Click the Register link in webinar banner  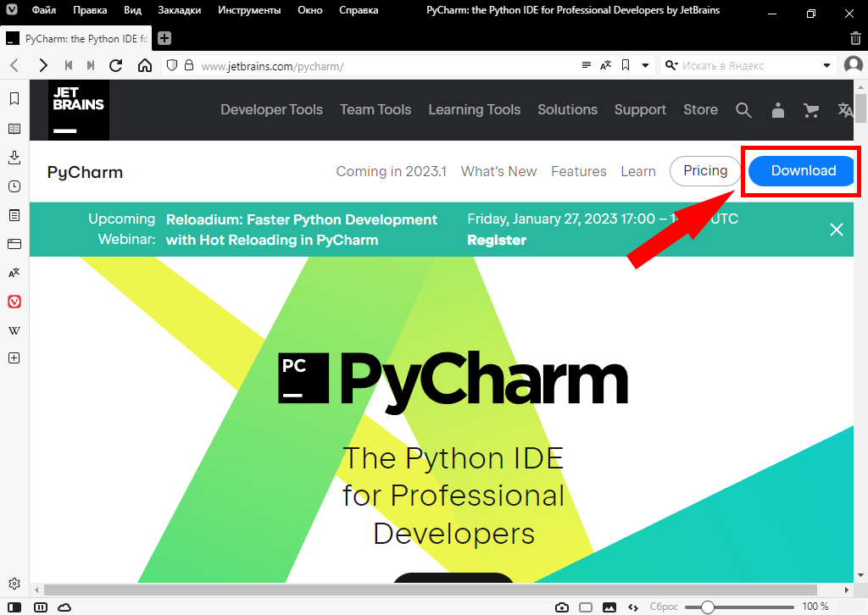(497, 240)
